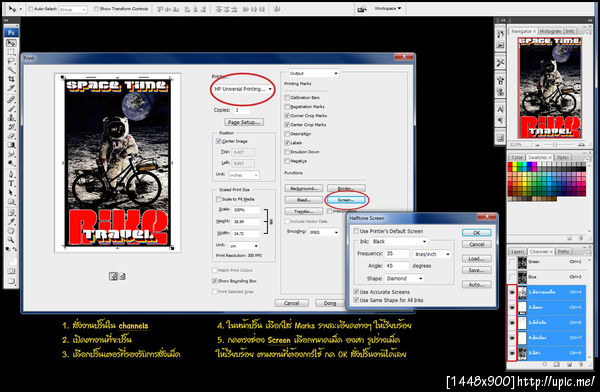
Task: Select the Lasso tool
Action: (11, 61)
